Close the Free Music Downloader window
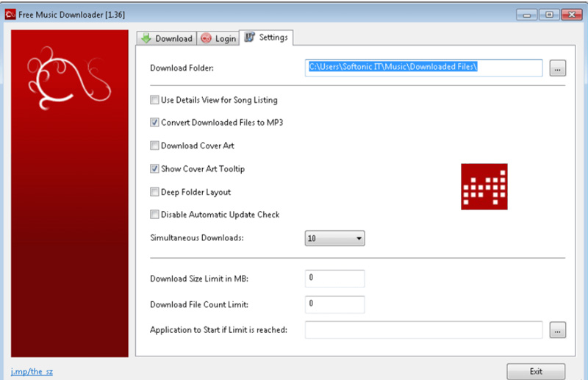The width and height of the screenshot is (588, 380). (572, 15)
